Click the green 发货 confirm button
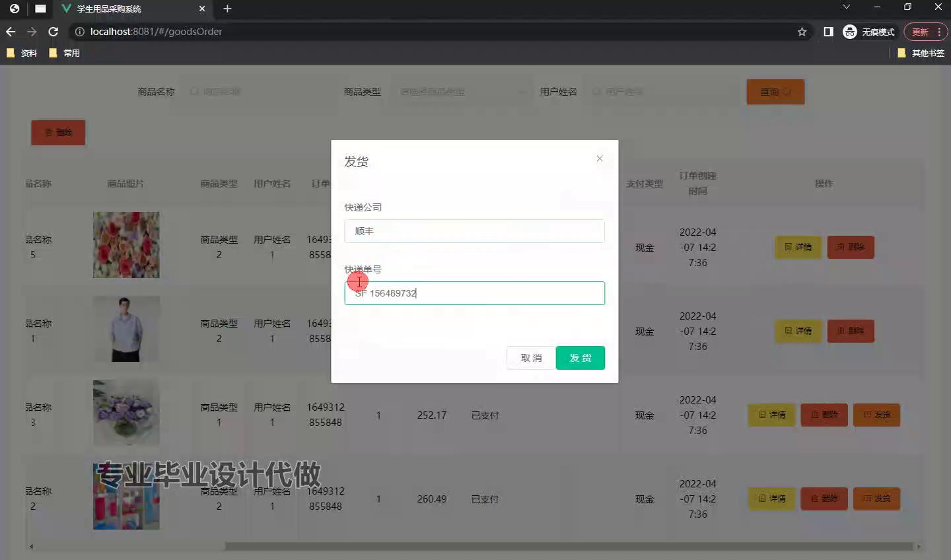The height and width of the screenshot is (560, 951). click(x=580, y=358)
